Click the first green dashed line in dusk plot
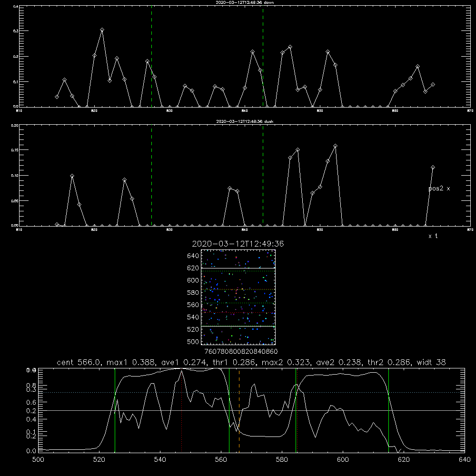 click(151, 176)
